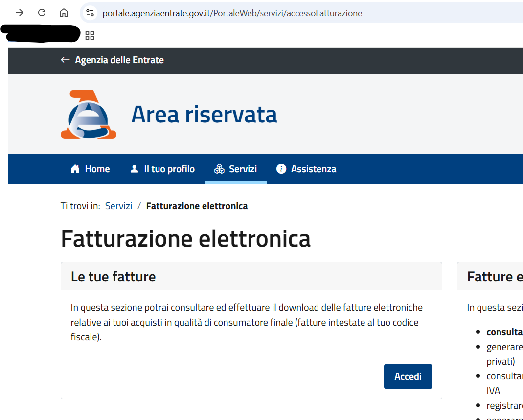Click the Fatturazione elettronica page heading
Screen dimensions: 523x420
pos(185,239)
